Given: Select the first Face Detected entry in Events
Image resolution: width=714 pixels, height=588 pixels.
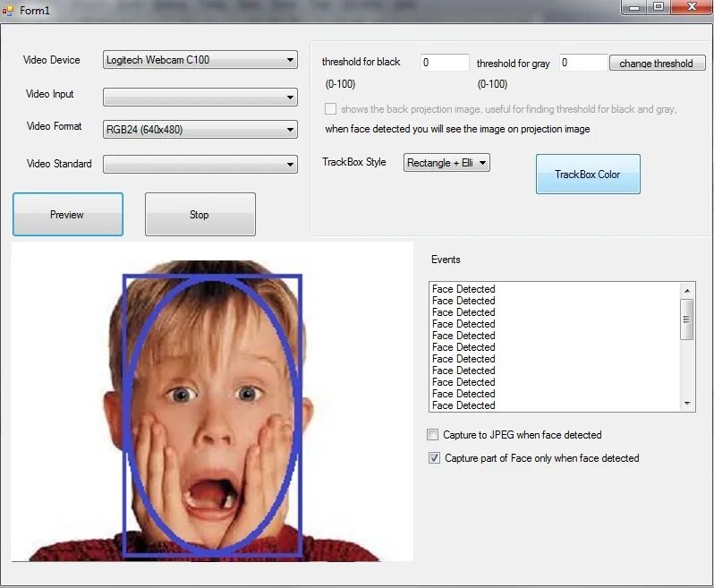Looking at the screenshot, I should [x=463, y=289].
